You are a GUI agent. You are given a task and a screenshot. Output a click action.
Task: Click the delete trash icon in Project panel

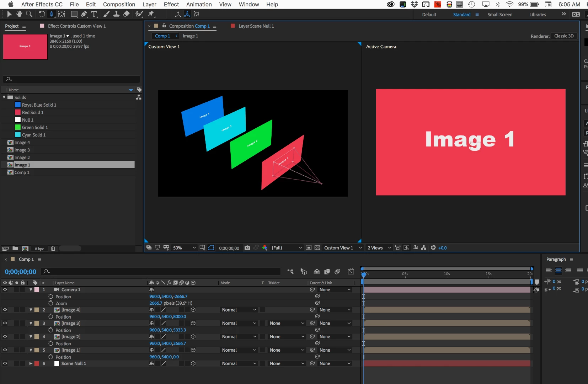(53, 249)
